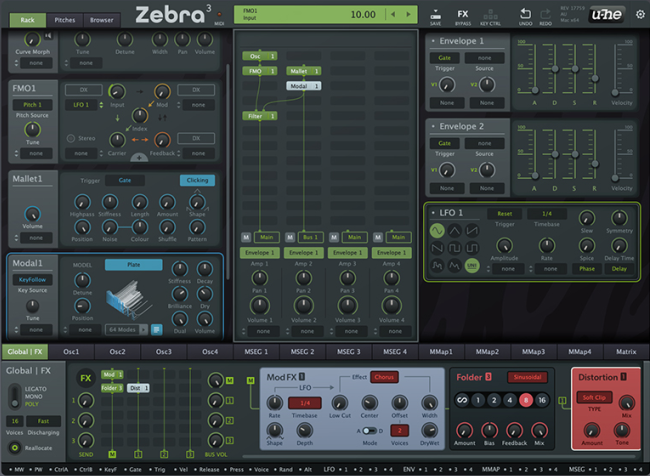Toggle the Clicking button in Mallet1
Image resolution: width=650 pixels, height=476 pixels.
(x=197, y=180)
